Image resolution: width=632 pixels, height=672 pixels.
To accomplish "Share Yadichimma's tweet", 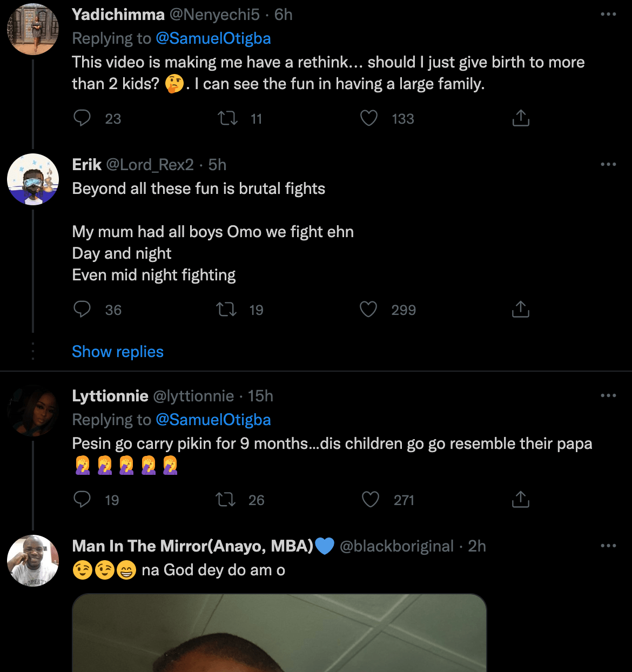I will point(520,118).
